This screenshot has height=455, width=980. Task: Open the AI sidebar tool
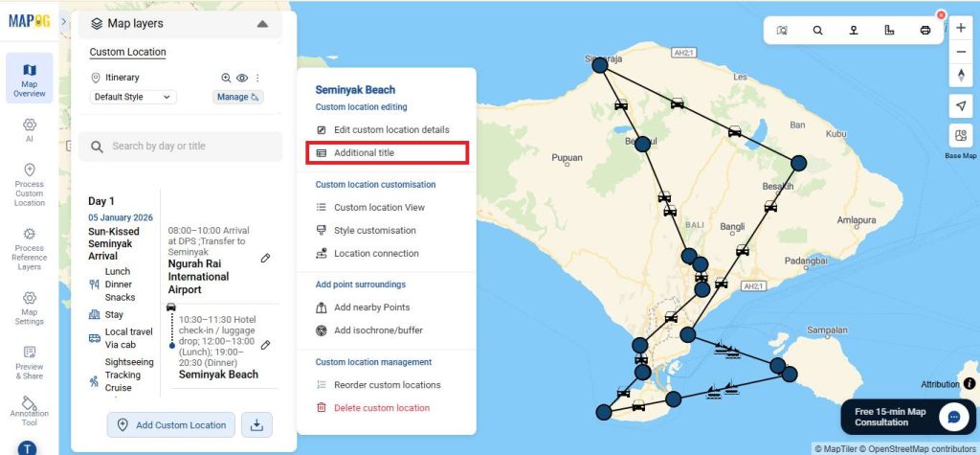tap(30, 130)
